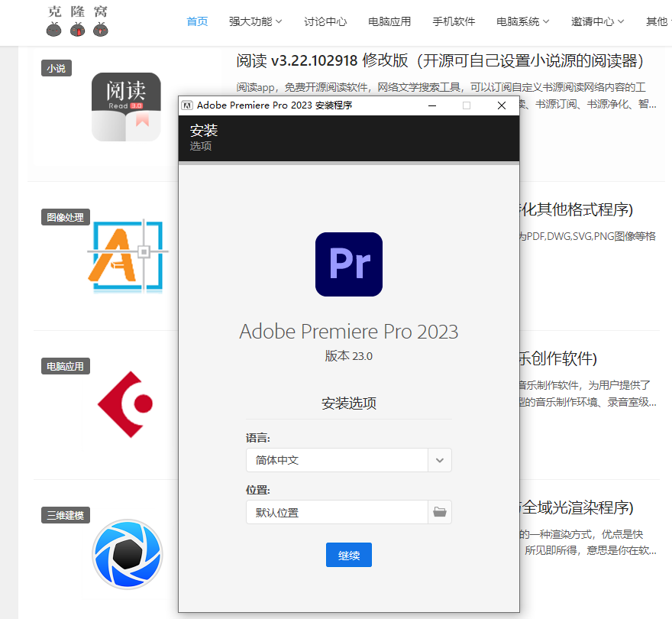Click the 阅读 reading app icon
Image resolution: width=672 pixels, height=619 pixels.
click(126, 106)
